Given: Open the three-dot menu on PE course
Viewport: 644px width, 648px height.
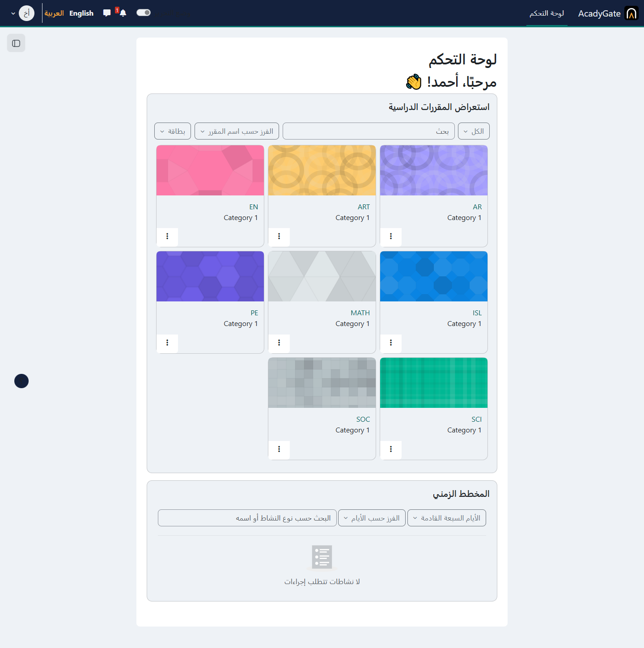Looking at the screenshot, I should pyautogui.click(x=167, y=343).
